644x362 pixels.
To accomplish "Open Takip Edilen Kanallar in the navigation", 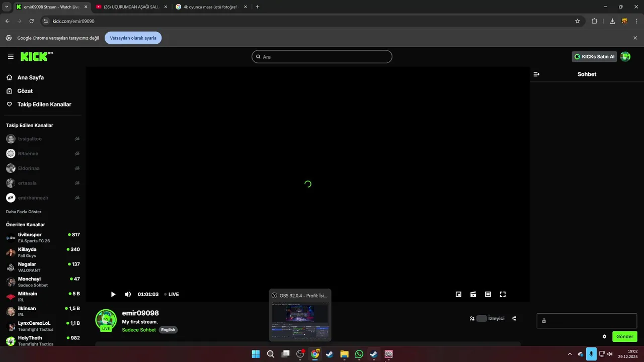I will 44,105.
